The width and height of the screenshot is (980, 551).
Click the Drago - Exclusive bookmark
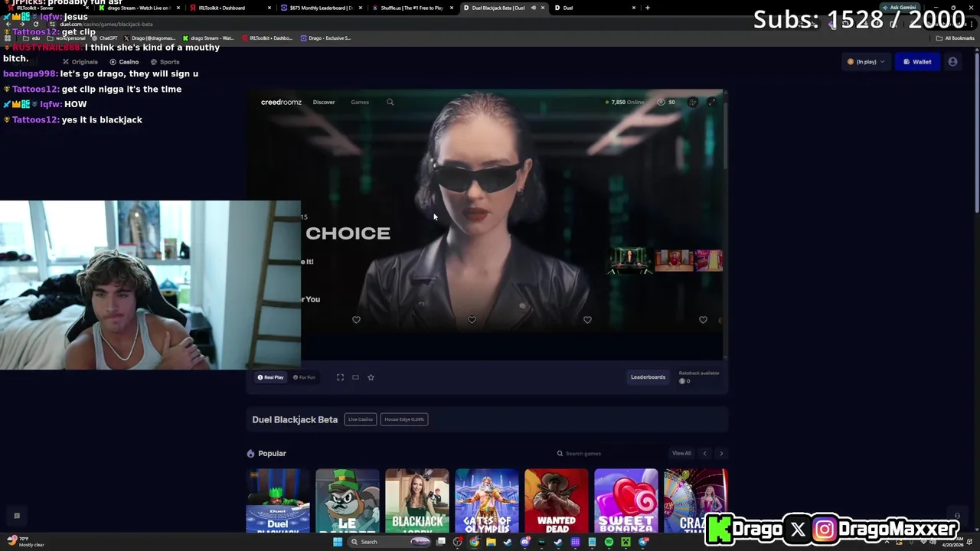325,38
